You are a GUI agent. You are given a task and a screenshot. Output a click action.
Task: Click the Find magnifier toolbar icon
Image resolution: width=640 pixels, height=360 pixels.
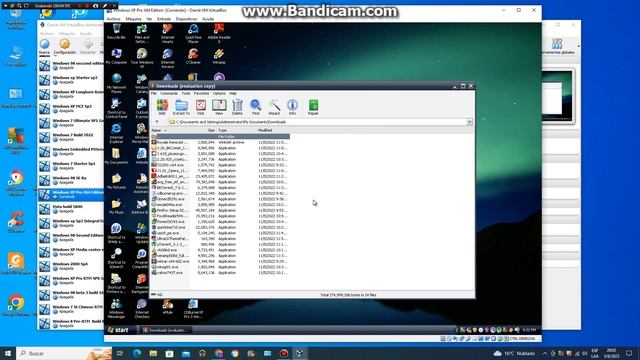pos(256,107)
